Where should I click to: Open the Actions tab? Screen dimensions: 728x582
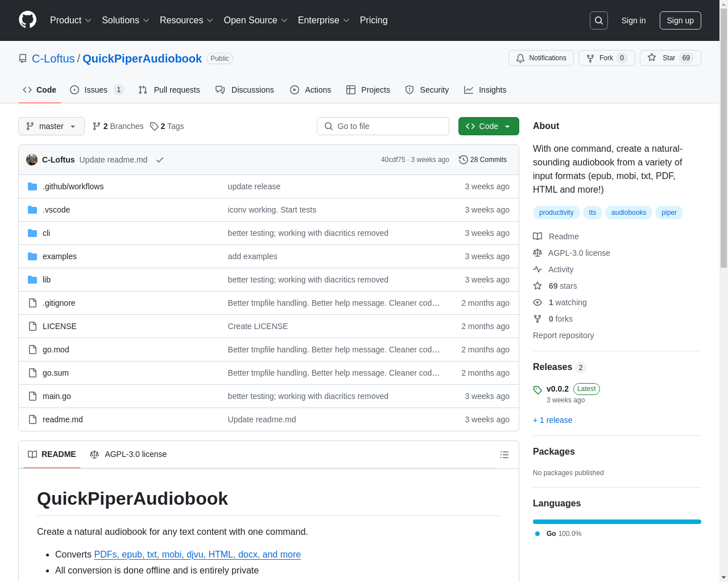[x=311, y=90]
